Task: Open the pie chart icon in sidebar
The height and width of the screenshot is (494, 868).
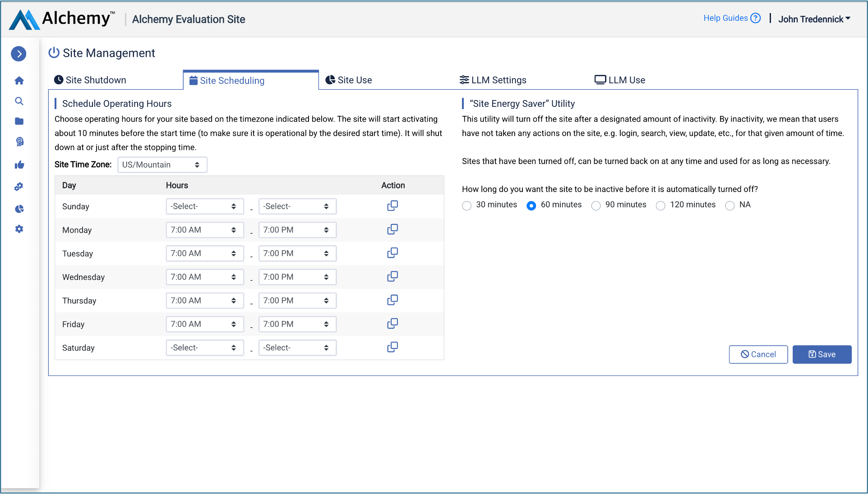Action: 19,209
